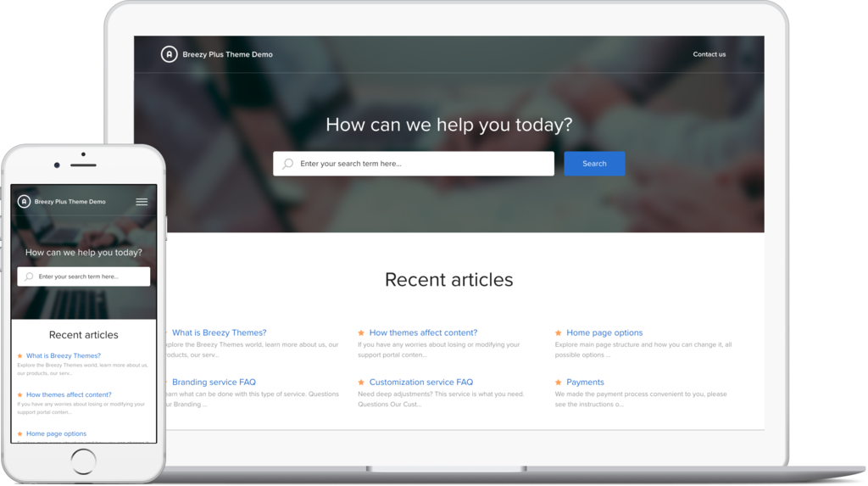Open 'Home page options' article on laptop
Viewport: 868px width, 486px height.
pos(604,332)
